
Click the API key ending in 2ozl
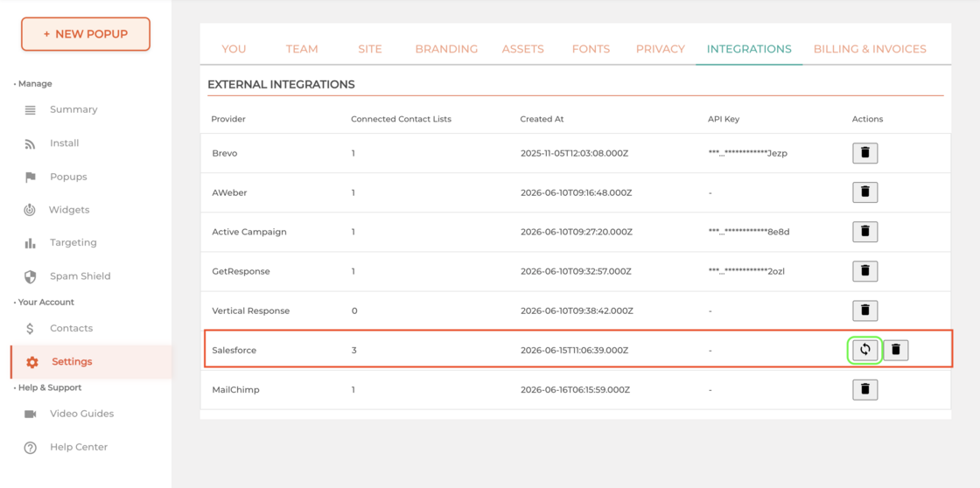746,271
